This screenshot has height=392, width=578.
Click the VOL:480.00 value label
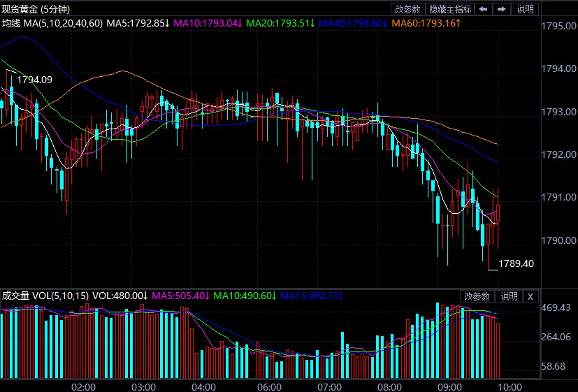(120, 296)
